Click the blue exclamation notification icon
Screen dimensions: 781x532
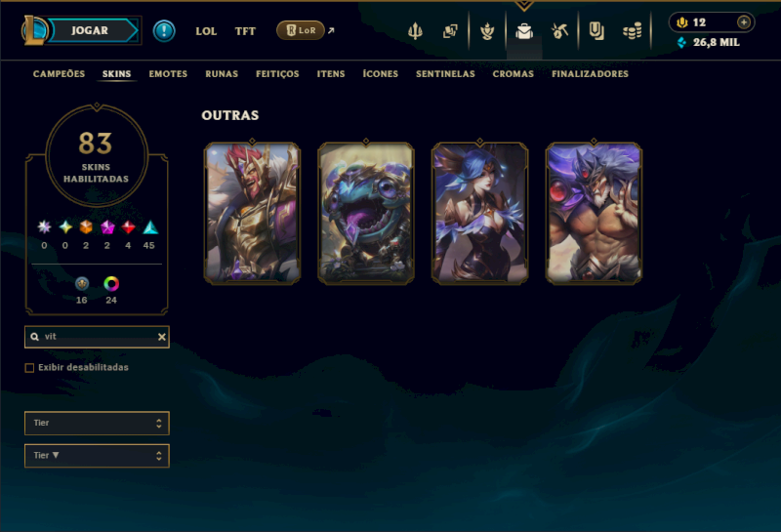click(x=164, y=31)
